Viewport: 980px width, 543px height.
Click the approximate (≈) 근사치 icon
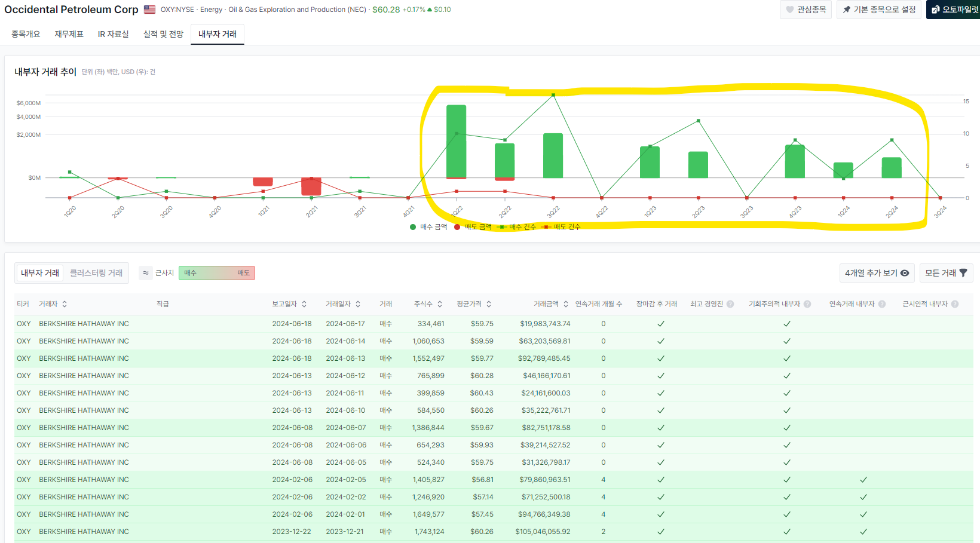[146, 273]
